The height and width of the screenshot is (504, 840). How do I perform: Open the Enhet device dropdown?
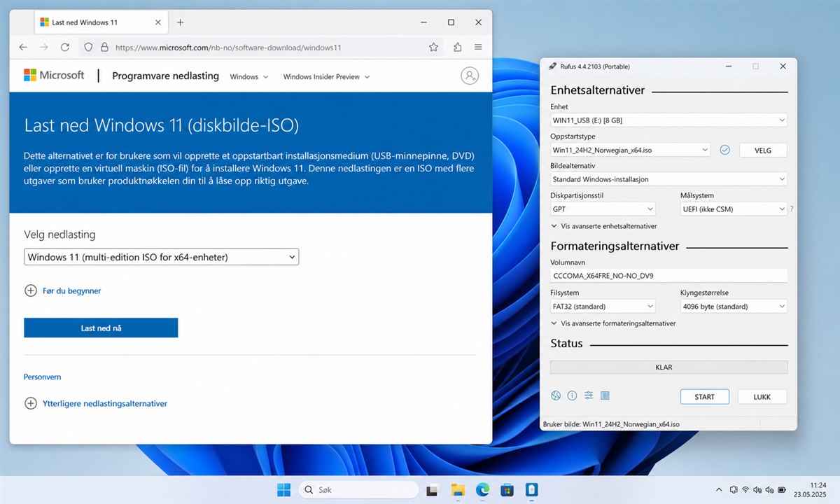(668, 120)
